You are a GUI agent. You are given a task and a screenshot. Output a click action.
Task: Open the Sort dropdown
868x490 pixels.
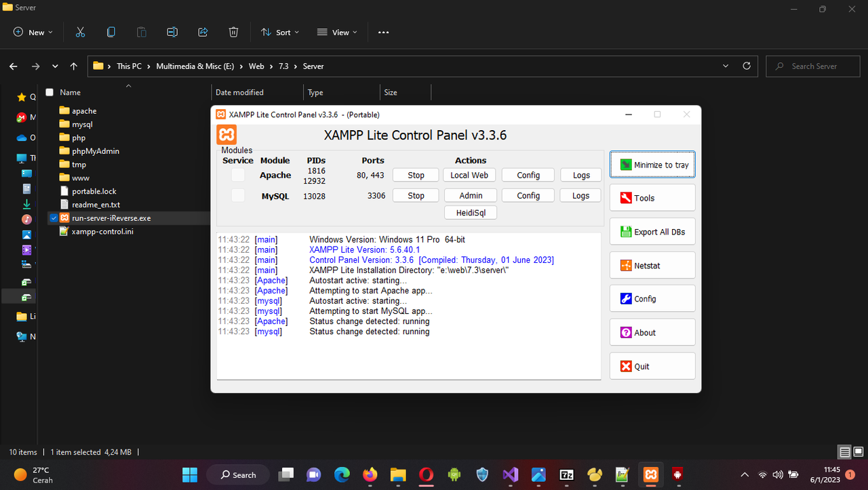point(279,32)
